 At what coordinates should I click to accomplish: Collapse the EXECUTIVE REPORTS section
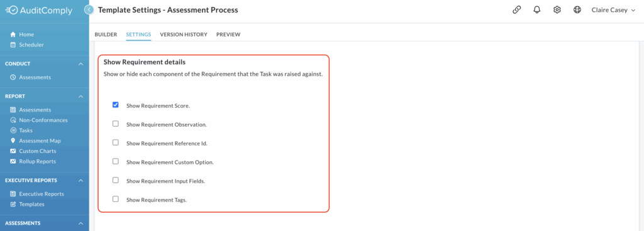pos(81,181)
